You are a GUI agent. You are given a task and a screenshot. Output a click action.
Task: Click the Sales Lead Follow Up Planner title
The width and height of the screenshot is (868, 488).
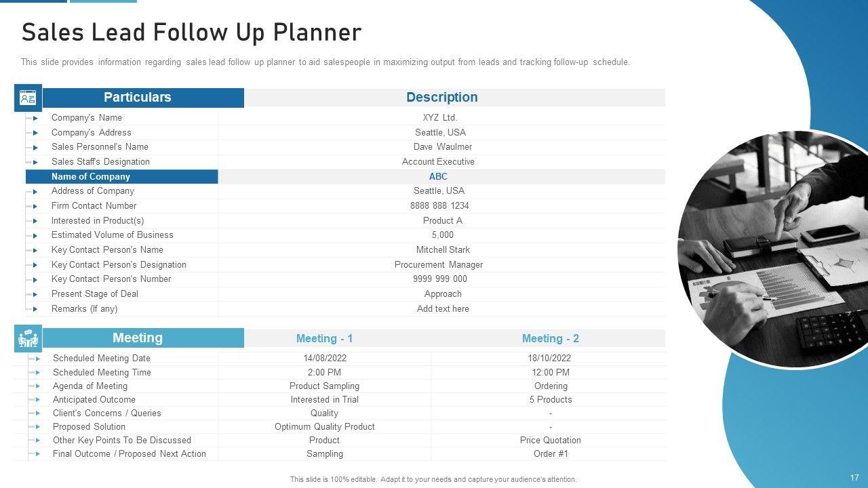[x=191, y=33]
